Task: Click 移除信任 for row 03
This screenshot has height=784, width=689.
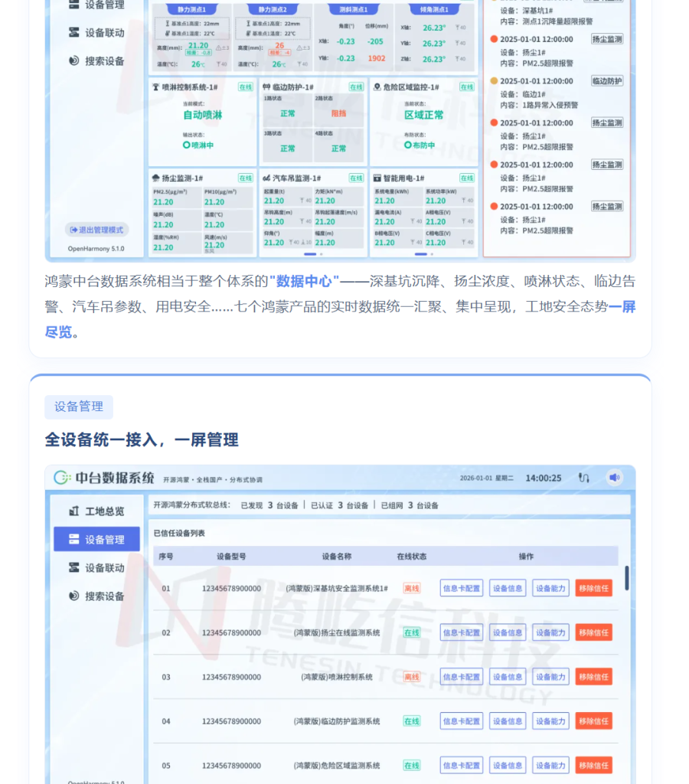Action: tap(594, 677)
